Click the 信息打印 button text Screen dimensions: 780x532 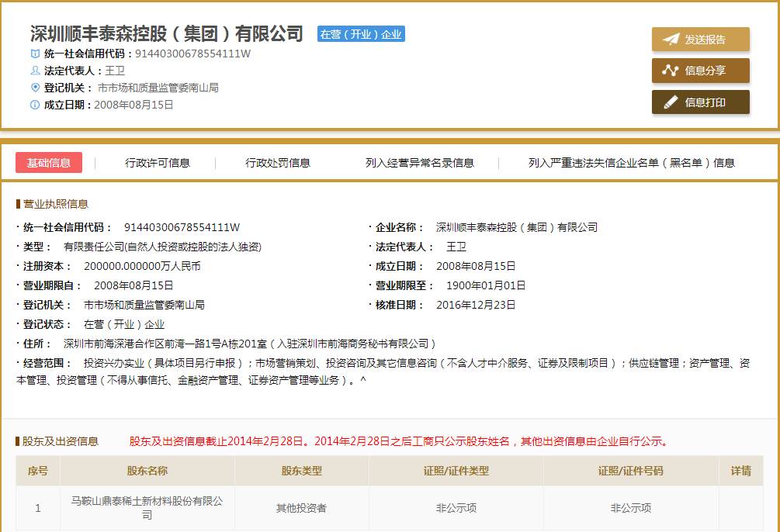(x=705, y=102)
